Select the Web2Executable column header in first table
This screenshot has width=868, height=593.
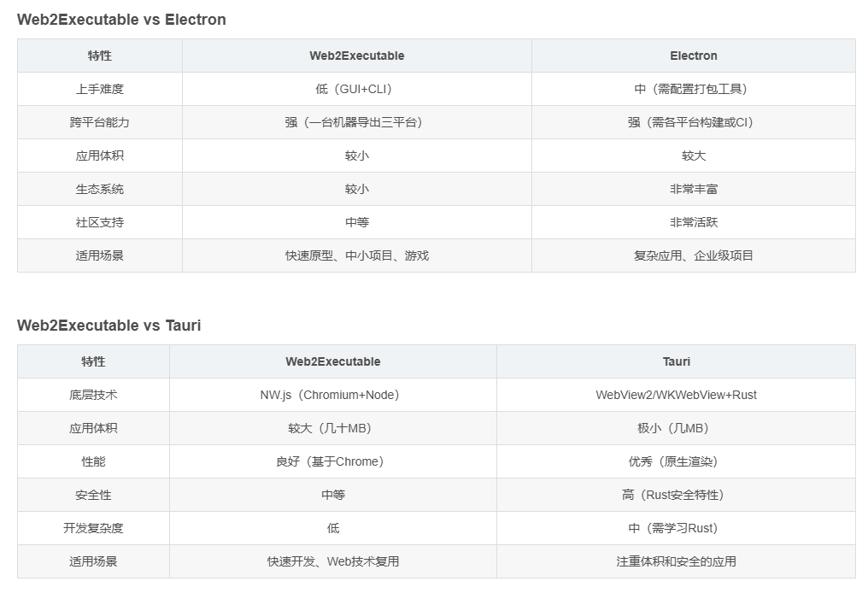(x=356, y=56)
